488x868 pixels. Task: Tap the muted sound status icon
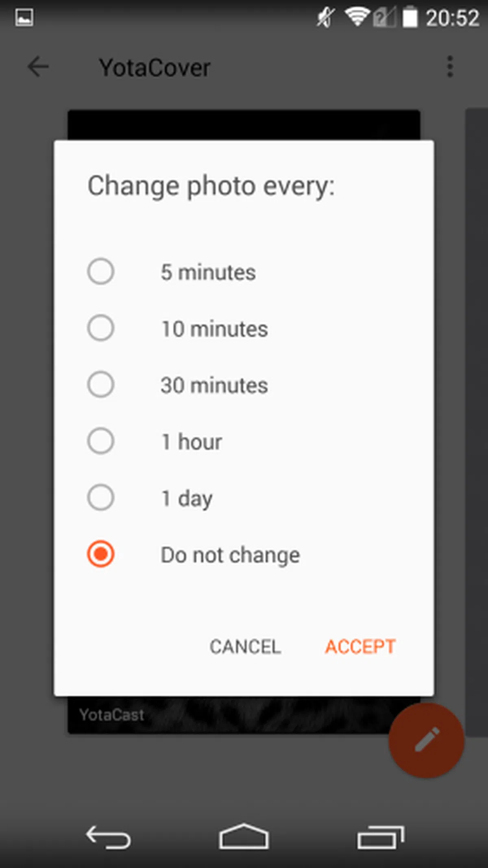coord(325,18)
